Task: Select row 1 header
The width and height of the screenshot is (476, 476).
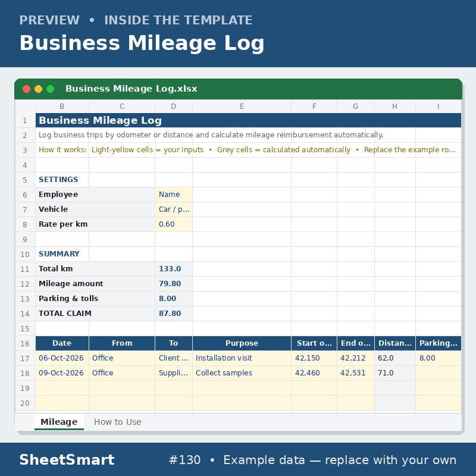Action: tap(25, 121)
